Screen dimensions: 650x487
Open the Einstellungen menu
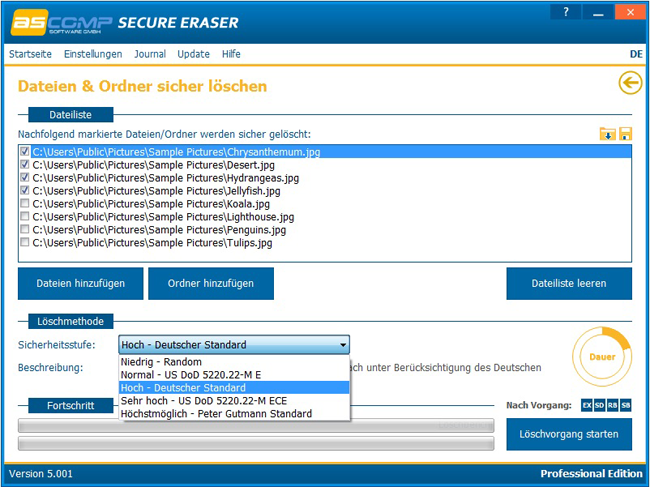93,54
